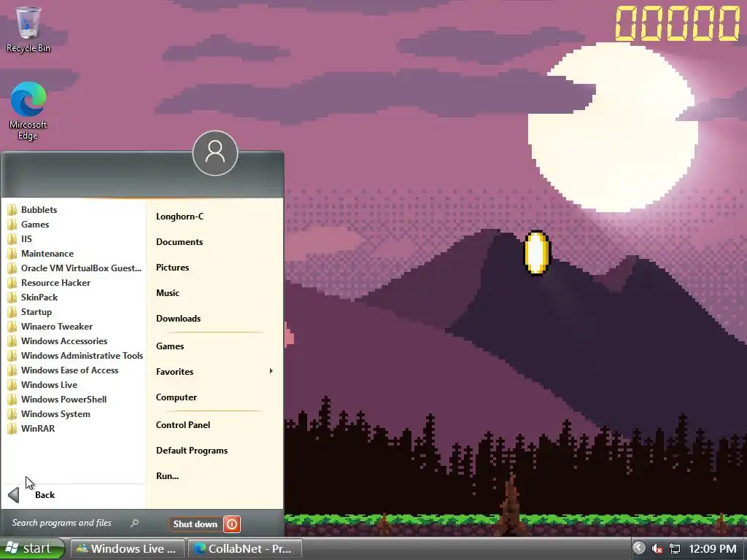Go back using the Back arrow

[14, 495]
